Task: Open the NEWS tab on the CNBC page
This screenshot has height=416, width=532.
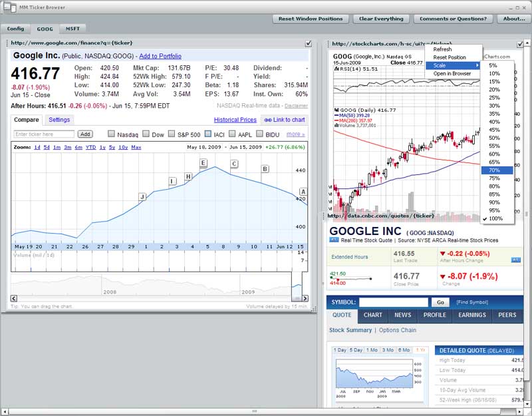Action: (403, 315)
